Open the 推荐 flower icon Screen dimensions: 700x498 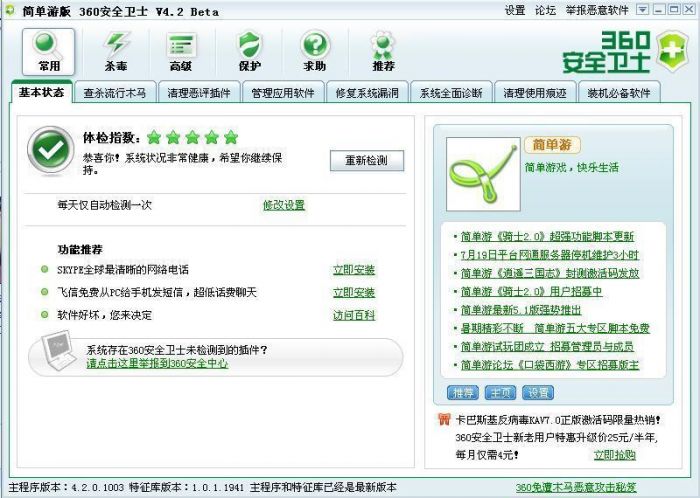pos(383,52)
